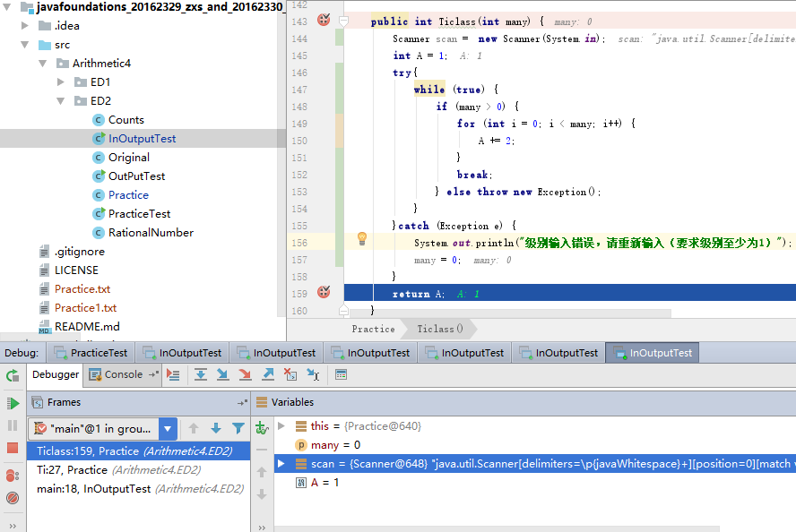This screenshot has height=532, width=796.
Task: Click Frames filter funnel icon
Action: (x=238, y=428)
